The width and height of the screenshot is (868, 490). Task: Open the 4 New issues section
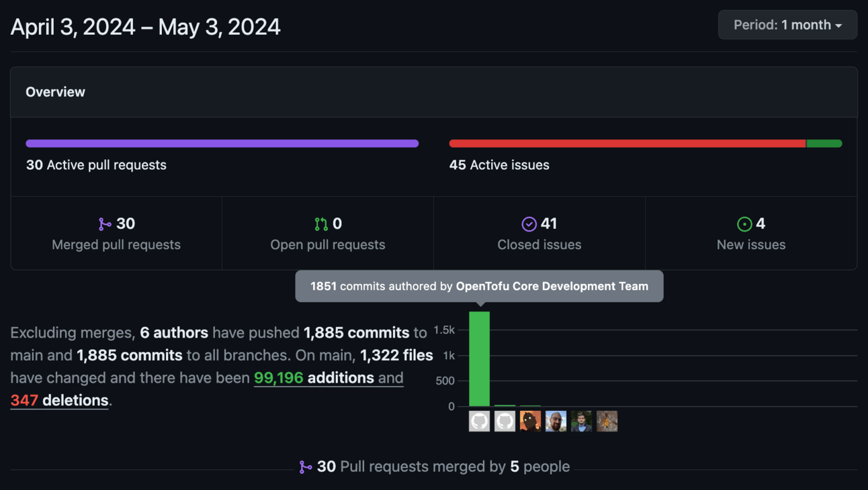coord(751,234)
